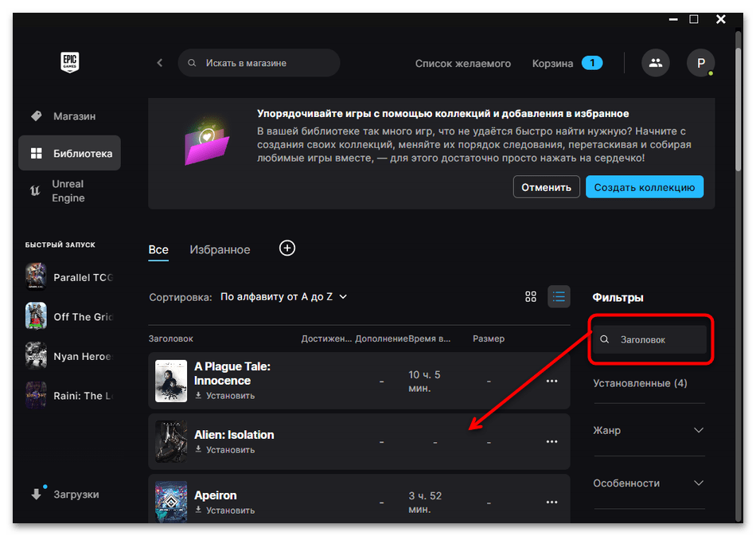
Task: Click the Downloads arrow icon
Action: (x=37, y=493)
